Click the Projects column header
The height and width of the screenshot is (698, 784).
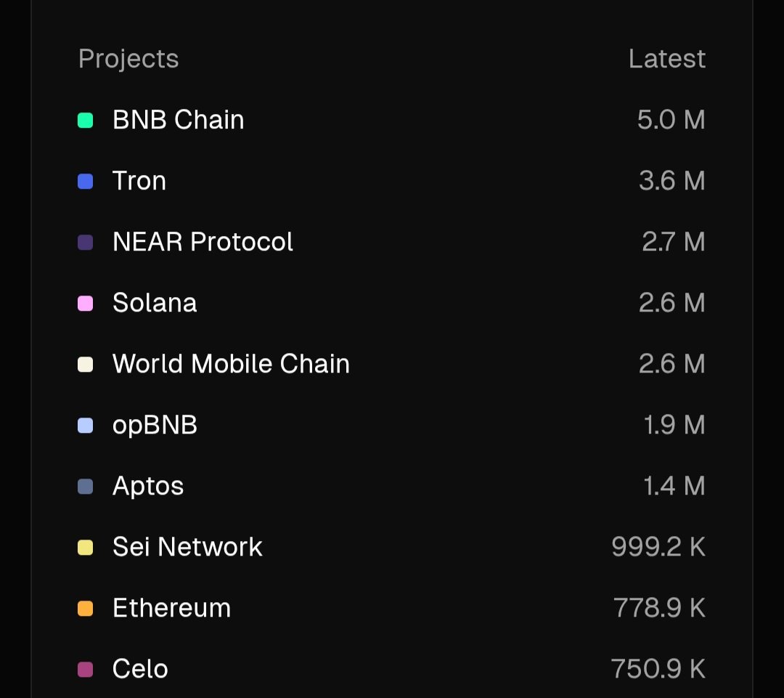128,59
